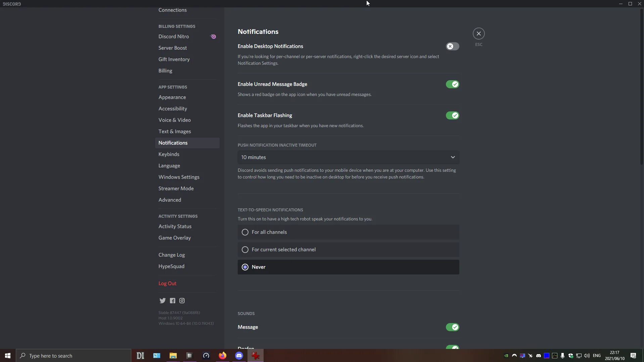Screen dimensions: 644x362
Task: Open Activity Status settings
Action: pyautogui.click(x=187, y=226)
